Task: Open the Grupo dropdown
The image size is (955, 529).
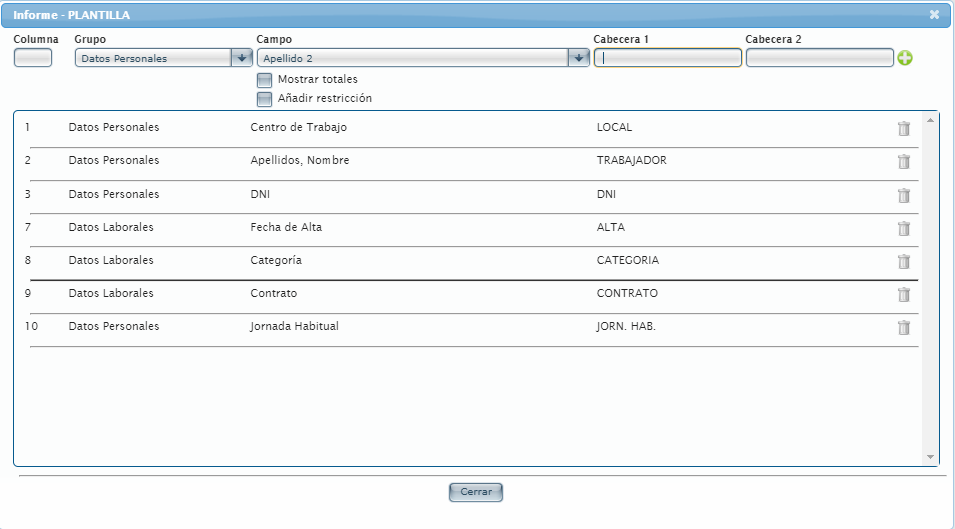Action: click(x=241, y=58)
